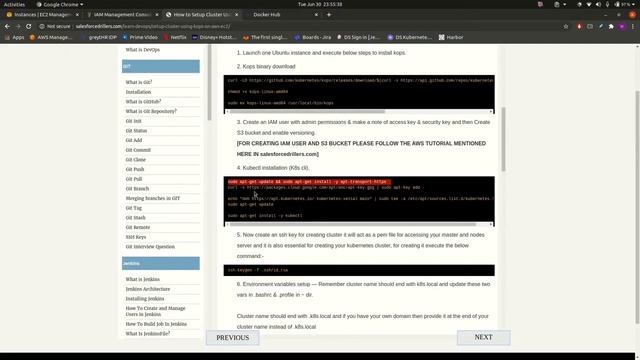This screenshot has height=360, width=640.
Task: Open the Git Clone tutorial link
Action: pos(136,160)
